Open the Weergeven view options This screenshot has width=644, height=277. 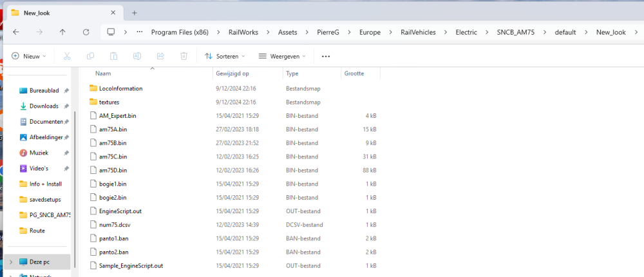(x=282, y=56)
